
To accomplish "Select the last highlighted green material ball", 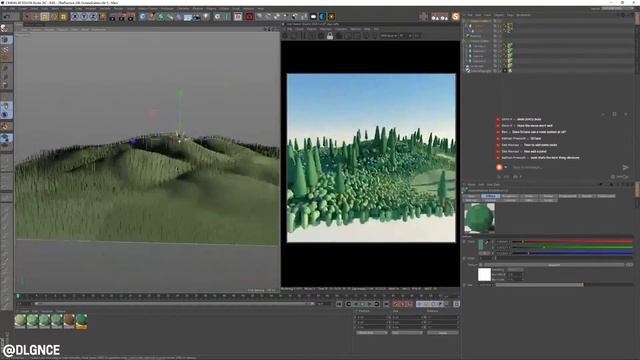I will (x=81, y=321).
